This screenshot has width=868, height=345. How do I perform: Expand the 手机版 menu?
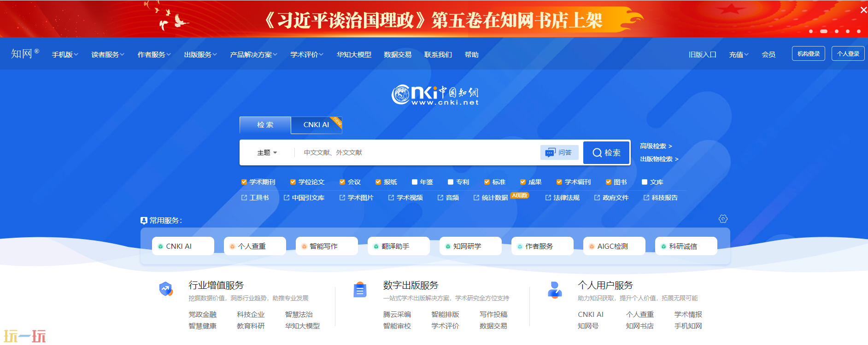click(x=65, y=54)
